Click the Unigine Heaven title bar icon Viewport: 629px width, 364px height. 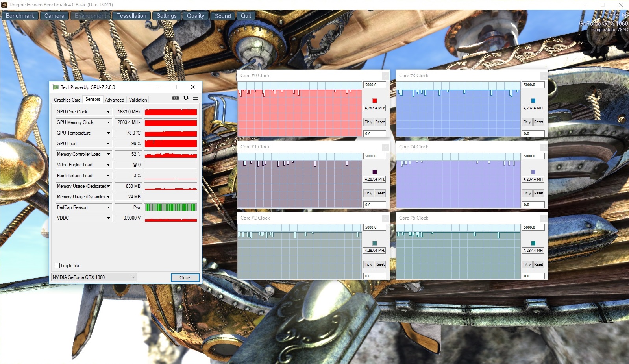(4, 5)
